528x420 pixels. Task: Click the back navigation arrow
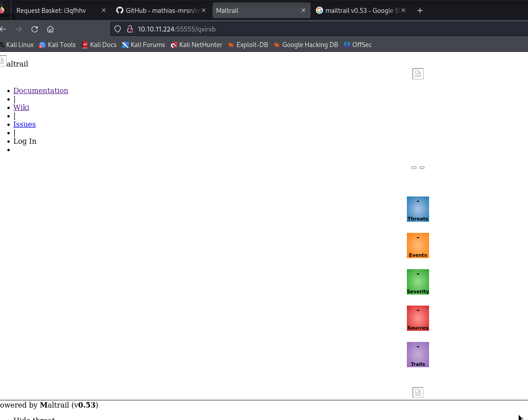point(4,29)
